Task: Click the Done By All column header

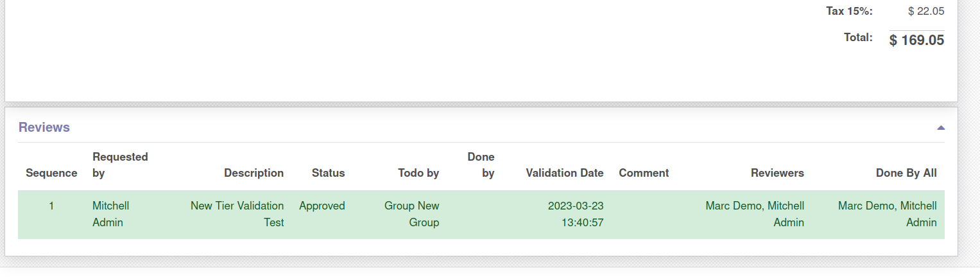Action: (906, 173)
